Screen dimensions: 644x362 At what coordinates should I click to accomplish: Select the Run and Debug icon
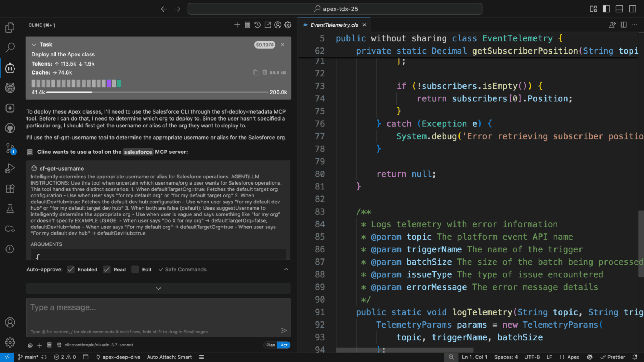coord(10,168)
